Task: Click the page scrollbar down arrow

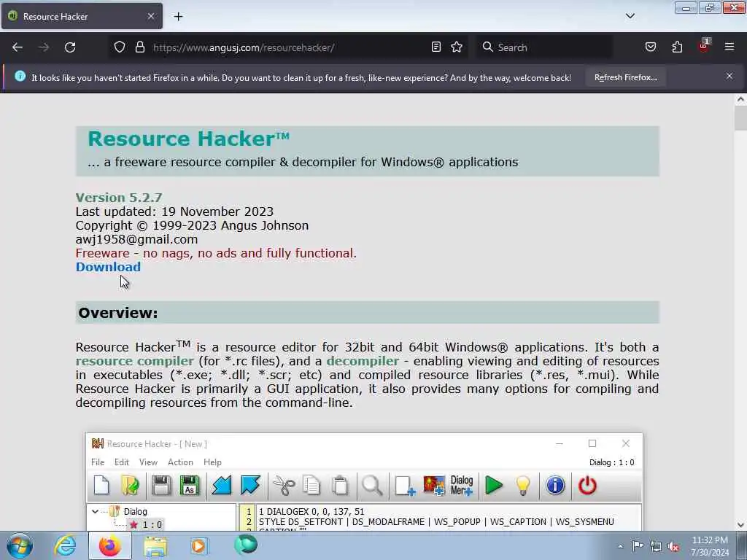Action: [x=740, y=525]
